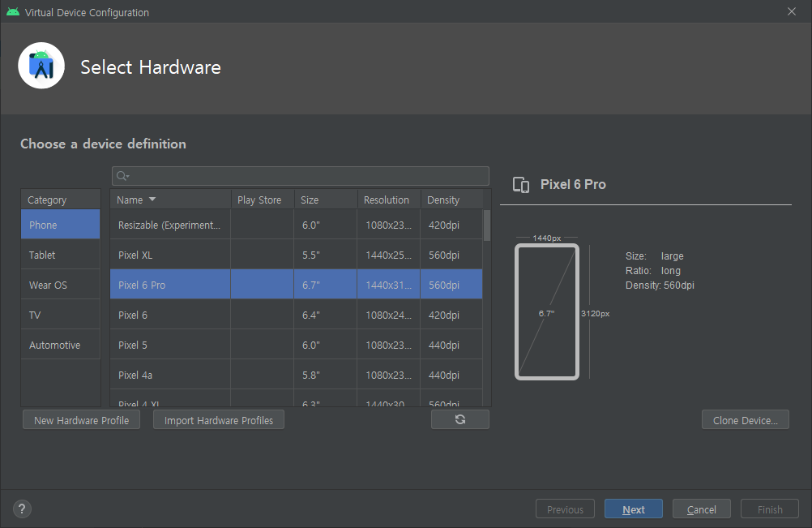
Task: Click the Android Studio logo icon
Action: (x=41, y=66)
